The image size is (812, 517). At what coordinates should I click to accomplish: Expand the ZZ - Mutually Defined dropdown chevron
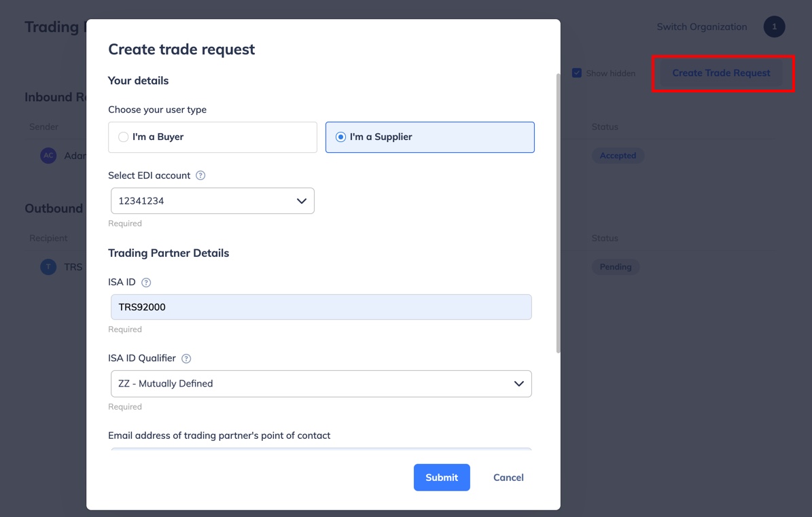(x=519, y=383)
